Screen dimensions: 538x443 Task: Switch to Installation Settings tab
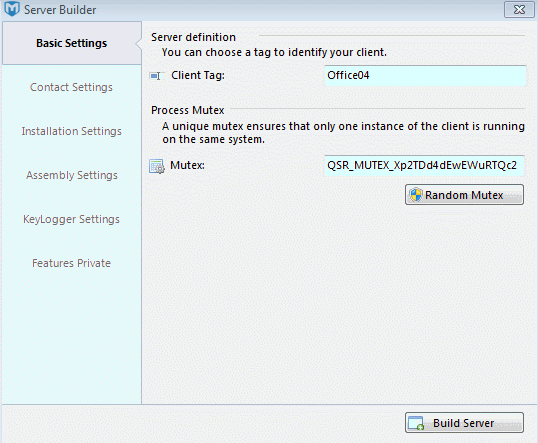point(71,131)
